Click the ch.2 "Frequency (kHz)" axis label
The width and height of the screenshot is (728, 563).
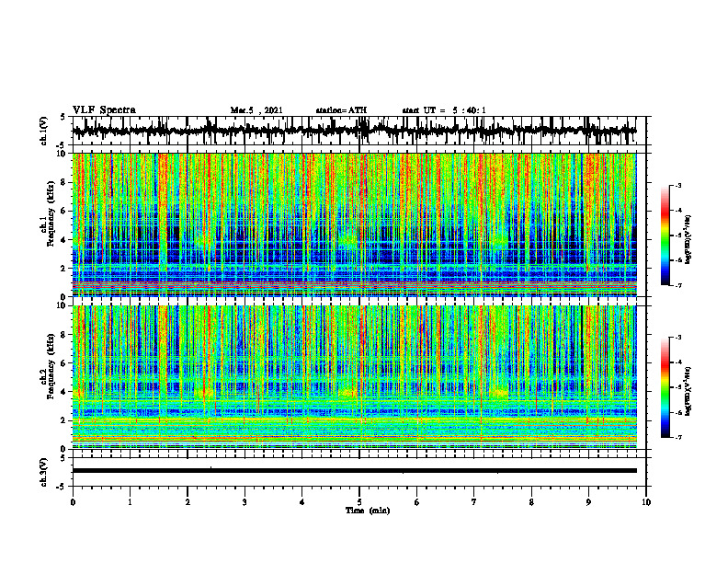[x=51, y=365]
